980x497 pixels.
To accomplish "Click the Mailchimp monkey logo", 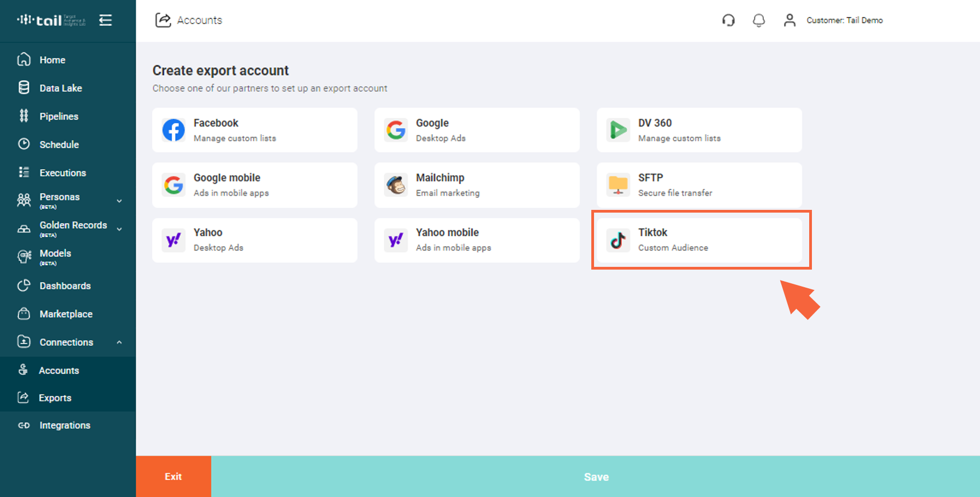I will [396, 185].
